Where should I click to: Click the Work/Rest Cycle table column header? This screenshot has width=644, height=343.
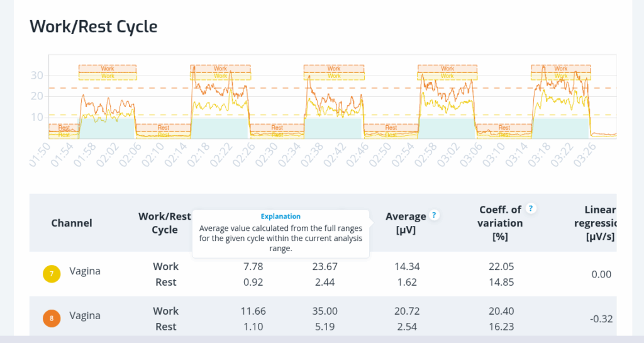pos(164,223)
